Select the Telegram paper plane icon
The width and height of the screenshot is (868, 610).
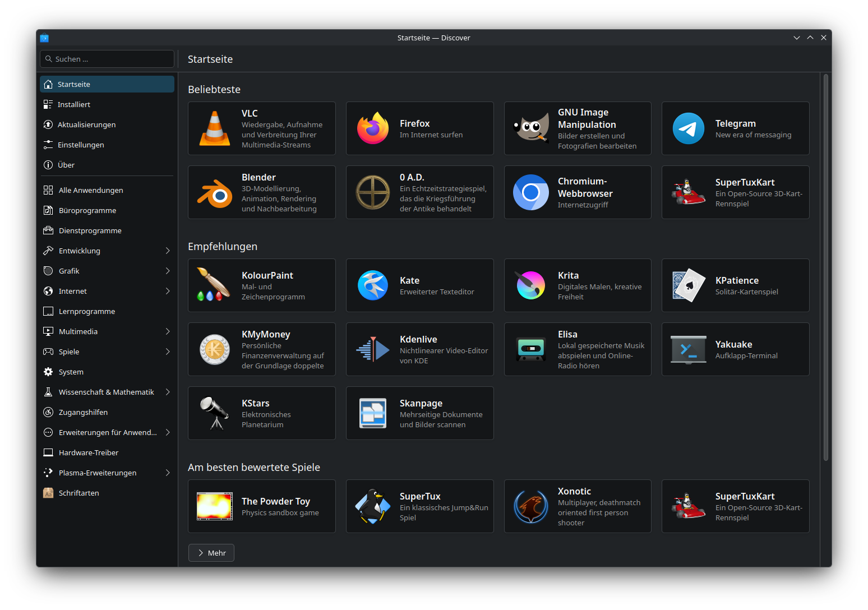pyautogui.click(x=688, y=128)
